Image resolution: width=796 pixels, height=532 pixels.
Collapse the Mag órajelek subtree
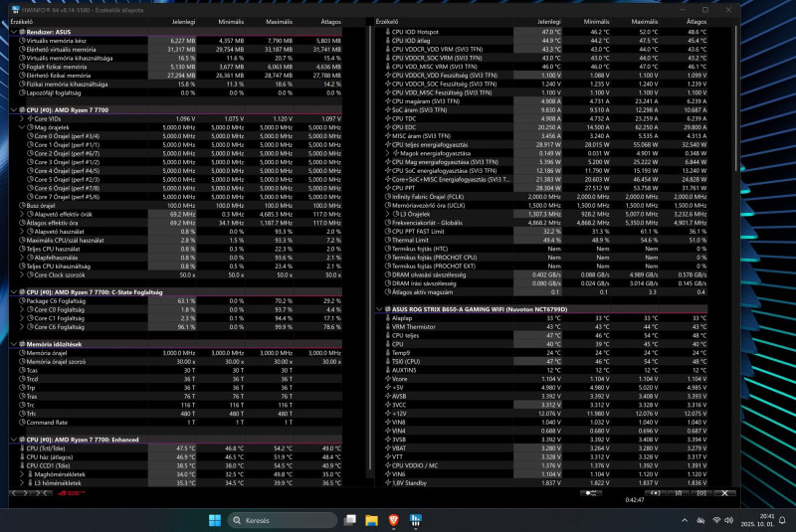[x=22, y=127]
